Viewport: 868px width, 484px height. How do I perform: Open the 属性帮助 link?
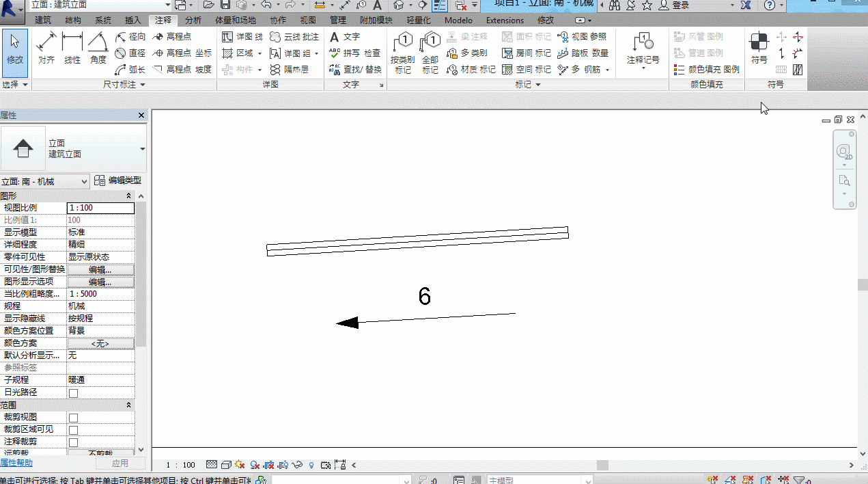click(16, 463)
